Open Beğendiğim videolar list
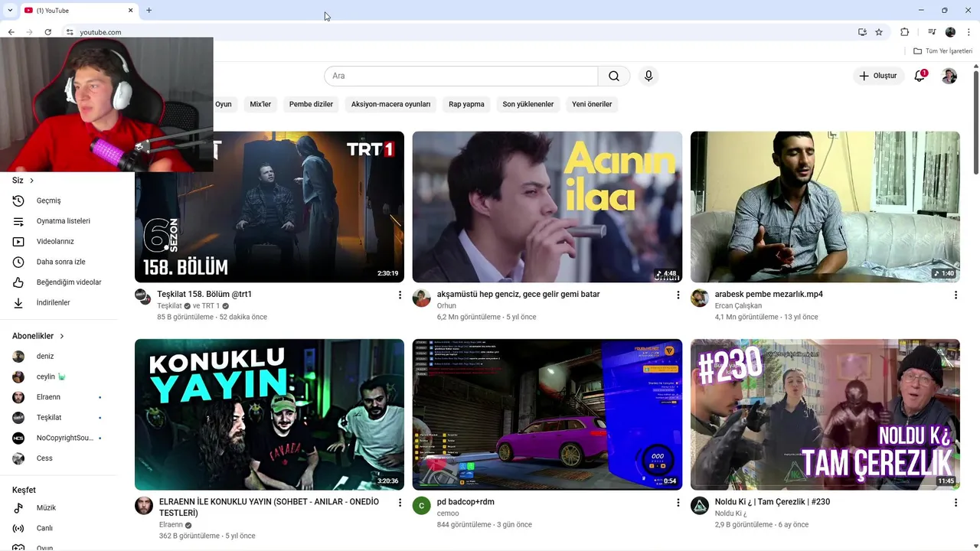 click(x=58, y=282)
